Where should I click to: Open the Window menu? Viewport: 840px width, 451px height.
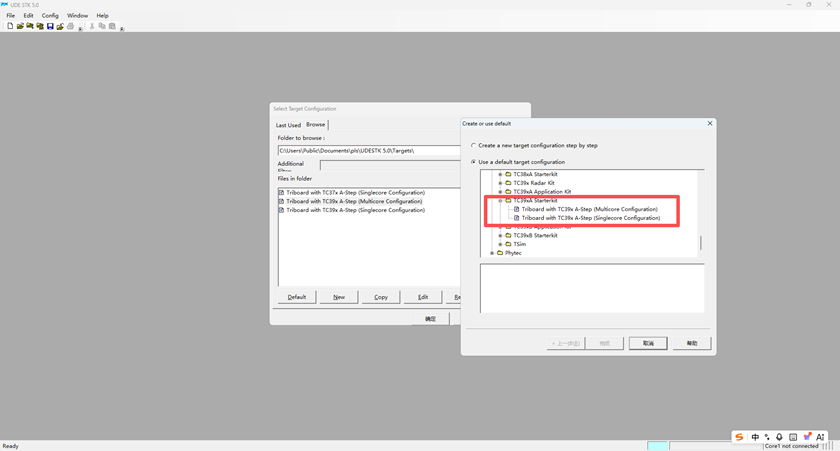[77, 16]
